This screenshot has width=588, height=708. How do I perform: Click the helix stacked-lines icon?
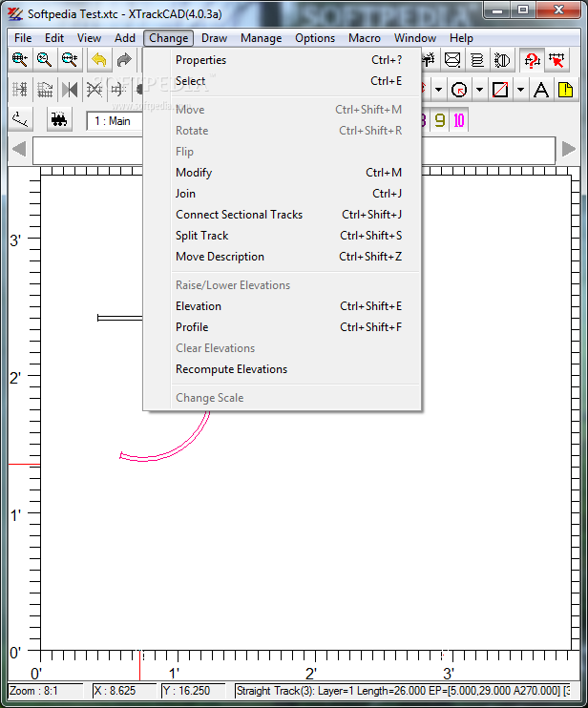tap(477, 59)
